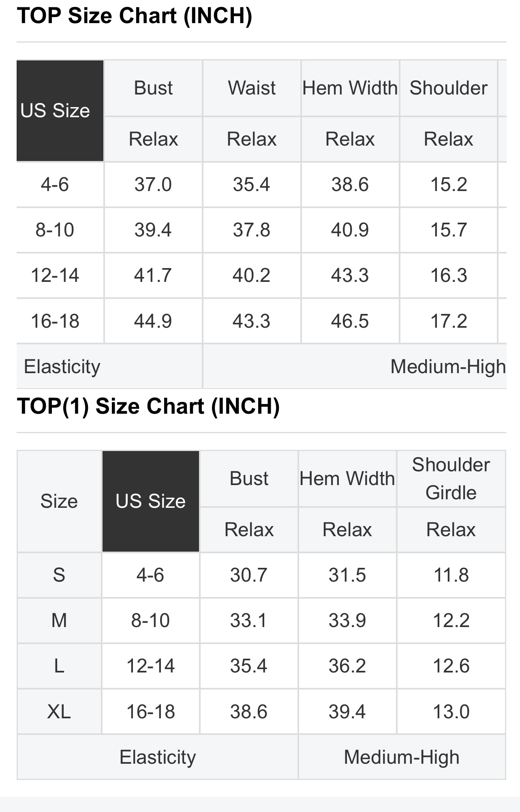Image resolution: width=520 pixels, height=812 pixels.
Task: Click the XL size row label
Action: point(59,711)
